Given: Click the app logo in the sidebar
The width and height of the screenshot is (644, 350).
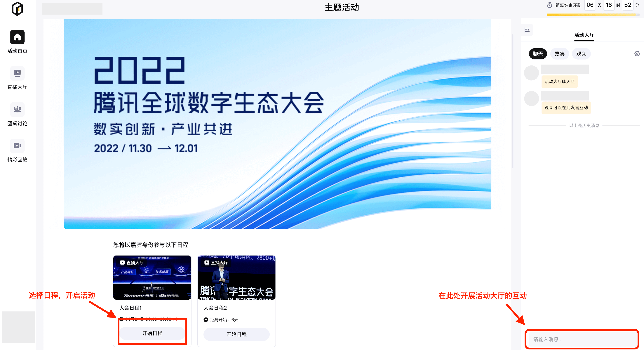Looking at the screenshot, I should pyautogui.click(x=17, y=9).
